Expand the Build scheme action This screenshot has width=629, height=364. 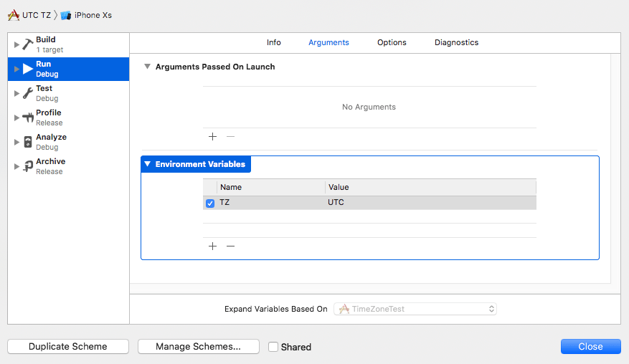[16, 44]
